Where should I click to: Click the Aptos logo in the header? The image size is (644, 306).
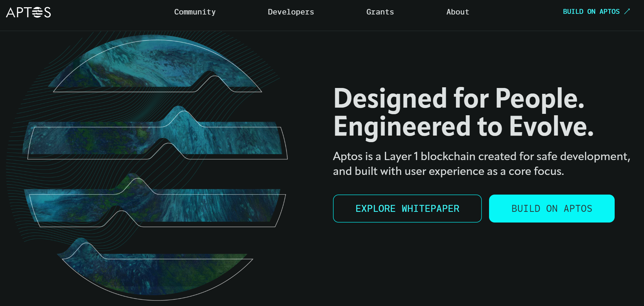tap(28, 12)
